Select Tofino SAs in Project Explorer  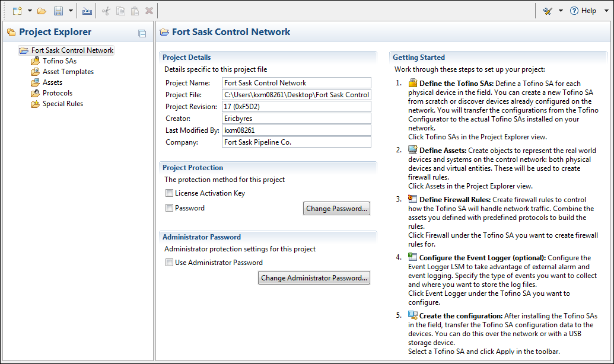53,61
